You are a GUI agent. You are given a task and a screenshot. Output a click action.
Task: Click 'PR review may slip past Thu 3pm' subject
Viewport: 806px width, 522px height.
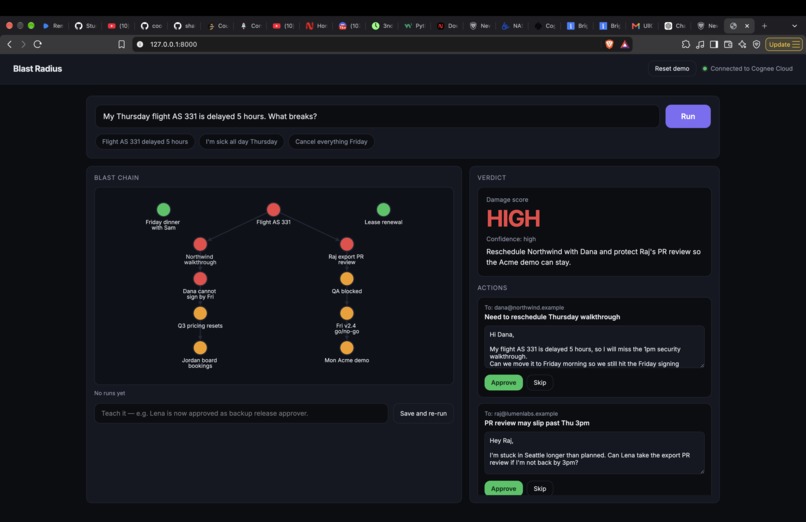tap(537, 423)
